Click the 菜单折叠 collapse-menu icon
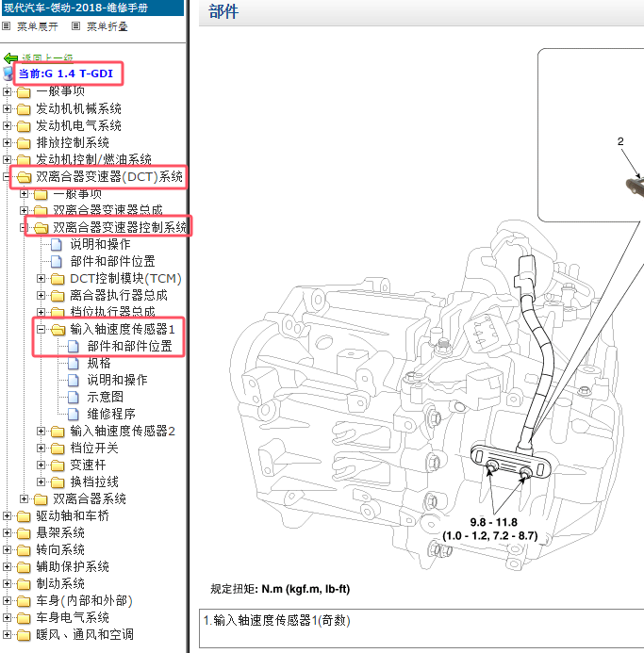 coord(75,26)
